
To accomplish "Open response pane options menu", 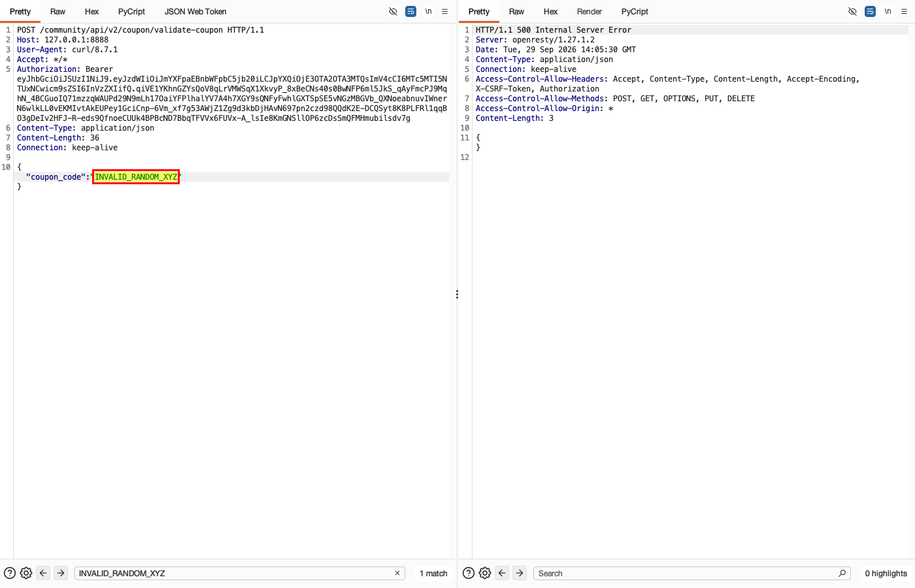I will [904, 12].
